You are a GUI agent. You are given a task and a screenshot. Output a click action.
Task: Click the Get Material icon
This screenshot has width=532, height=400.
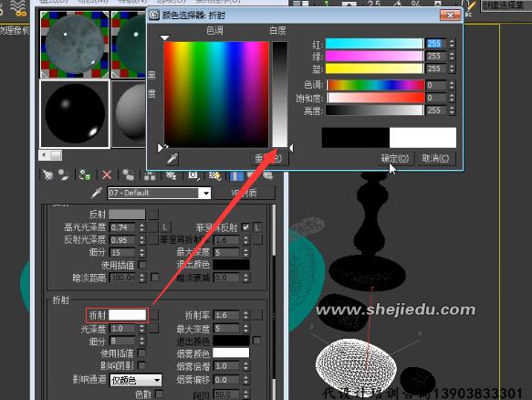[47, 175]
